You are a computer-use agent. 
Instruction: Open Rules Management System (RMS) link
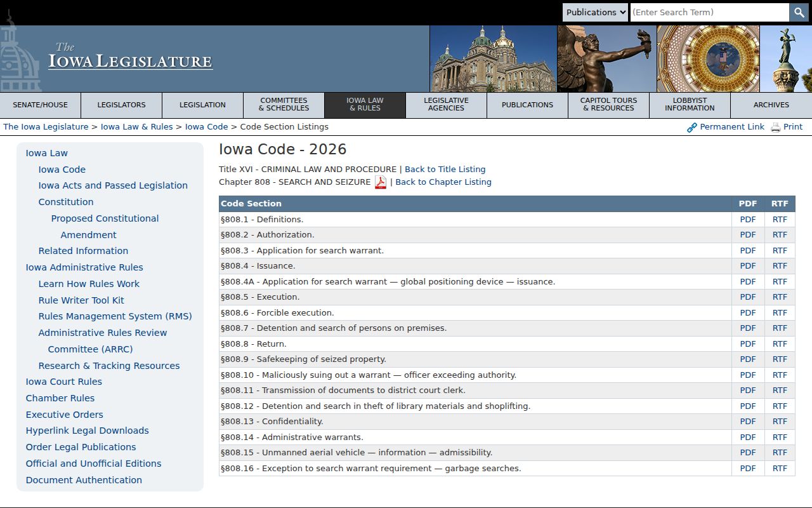115,316
